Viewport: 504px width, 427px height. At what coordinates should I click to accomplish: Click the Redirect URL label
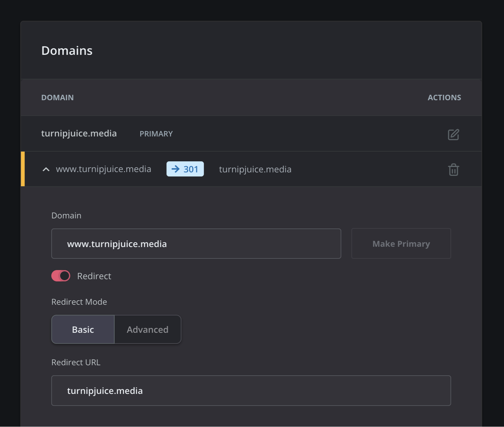[76, 362]
